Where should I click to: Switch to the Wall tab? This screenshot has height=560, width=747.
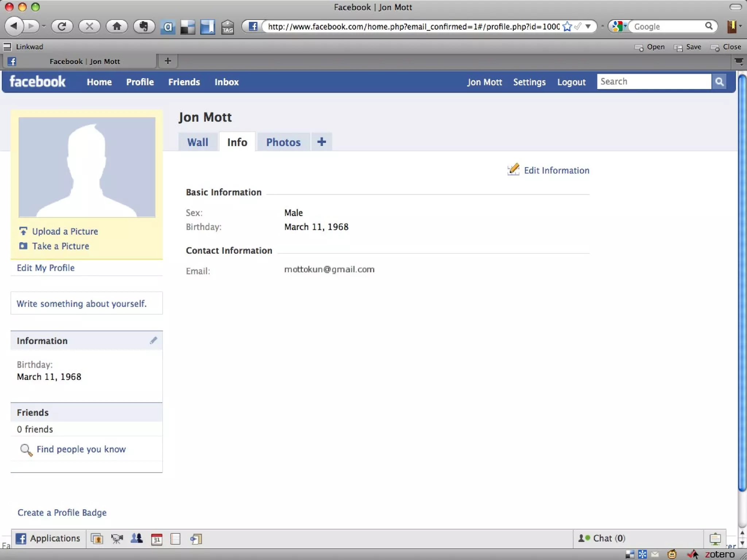pyautogui.click(x=198, y=142)
